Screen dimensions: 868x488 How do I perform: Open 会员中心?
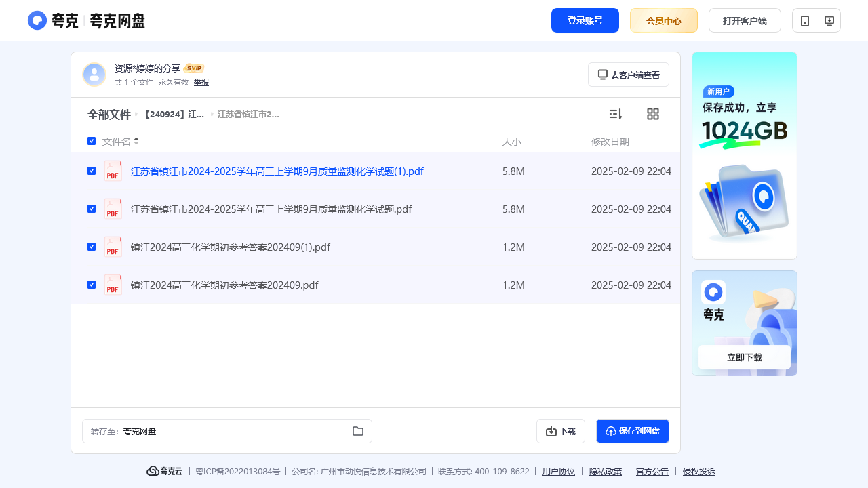click(664, 20)
